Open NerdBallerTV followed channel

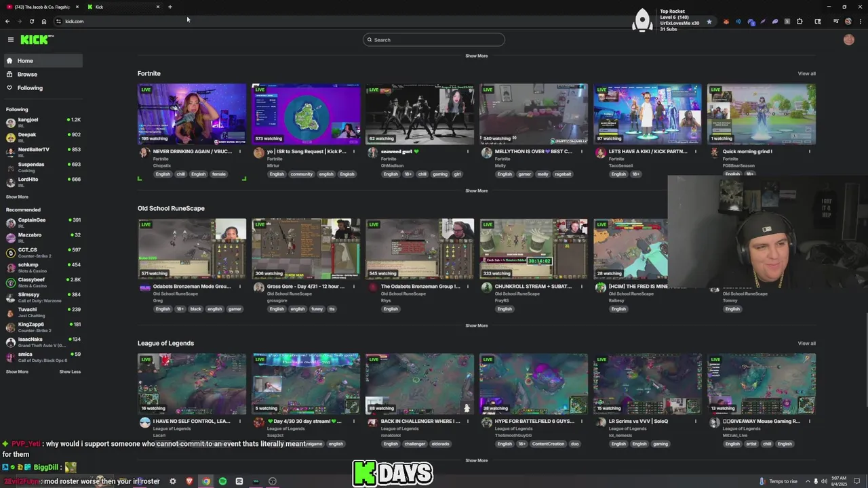pyautogui.click(x=43, y=151)
